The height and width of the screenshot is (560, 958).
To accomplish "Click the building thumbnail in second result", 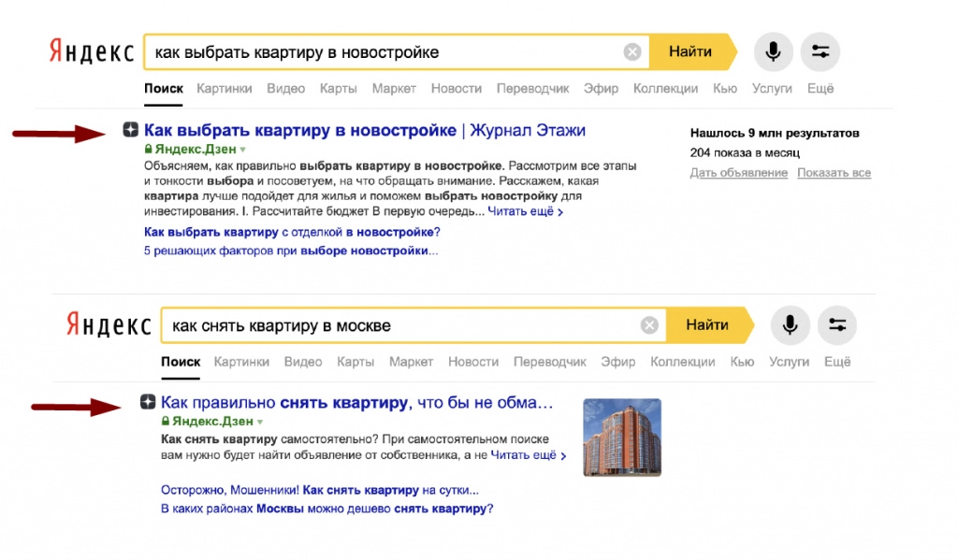I will 622,438.
